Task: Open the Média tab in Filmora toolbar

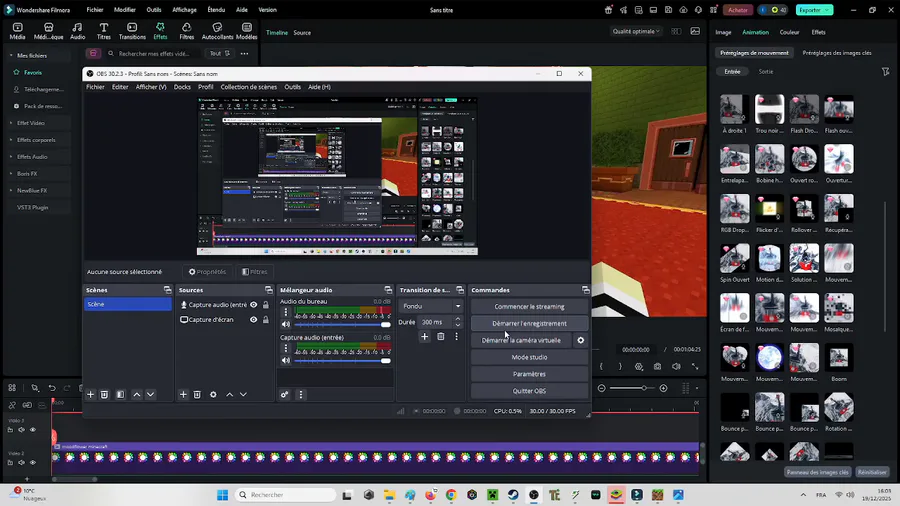Action: pyautogui.click(x=17, y=31)
